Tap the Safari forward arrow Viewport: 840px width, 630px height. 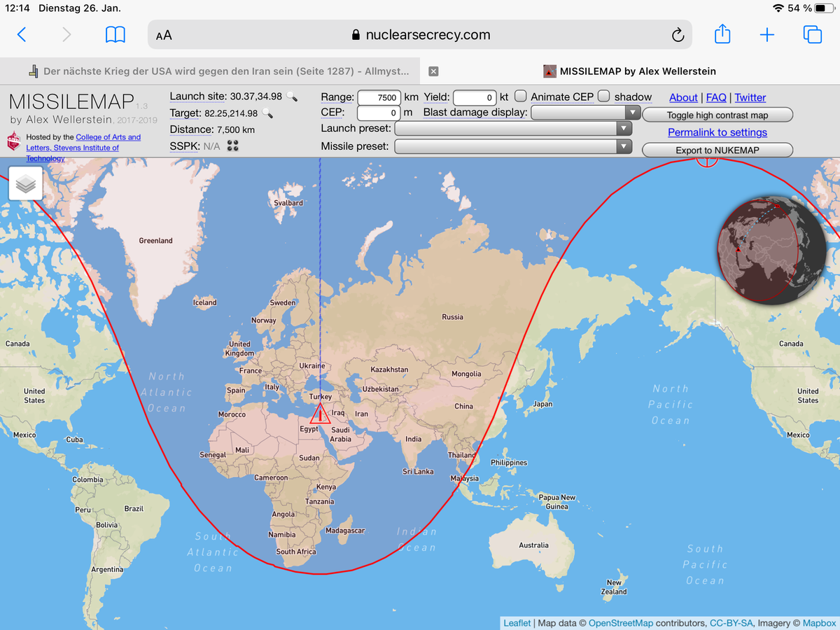pyautogui.click(x=66, y=34)
